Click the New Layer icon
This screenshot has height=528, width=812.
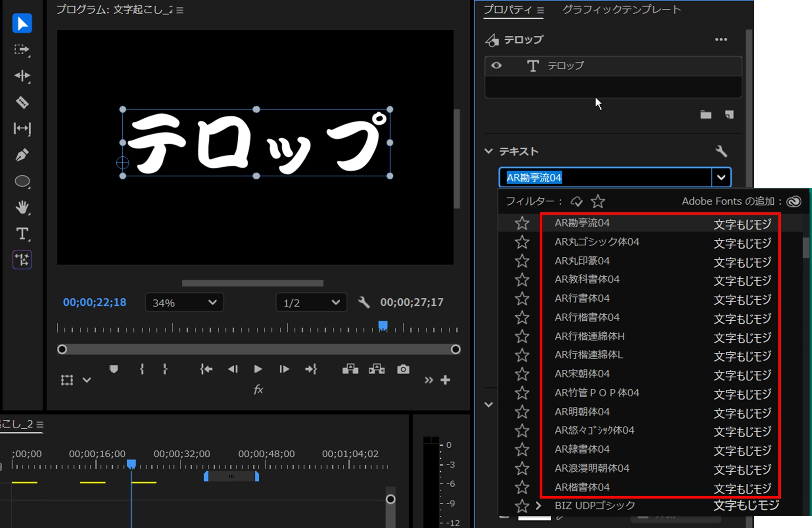click(729, 114)
